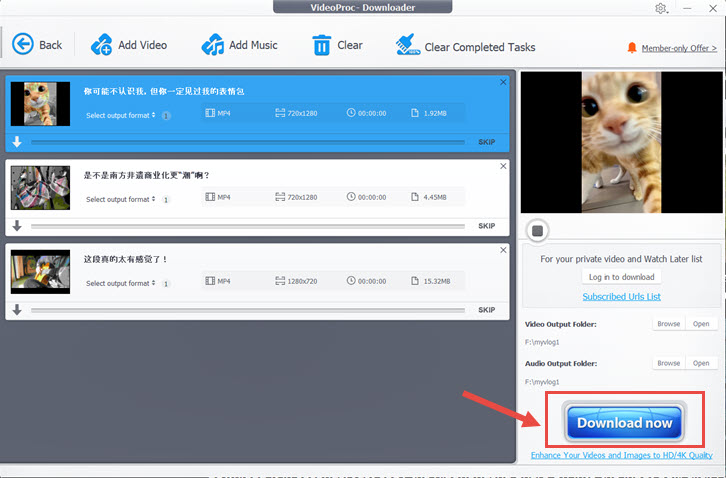Remove the 15.32MB video task
The height and width of the screenshot is (478, 726).
point(503,250)
